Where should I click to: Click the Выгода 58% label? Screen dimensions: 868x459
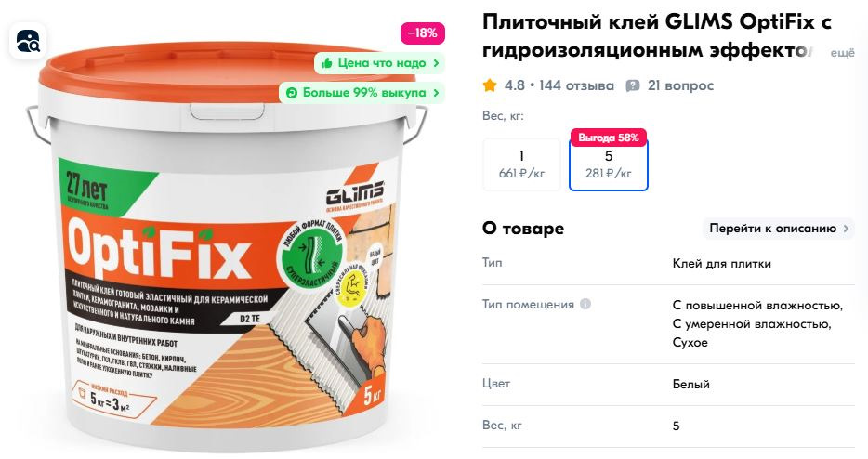pyautogui.click(x=609, y=138)
